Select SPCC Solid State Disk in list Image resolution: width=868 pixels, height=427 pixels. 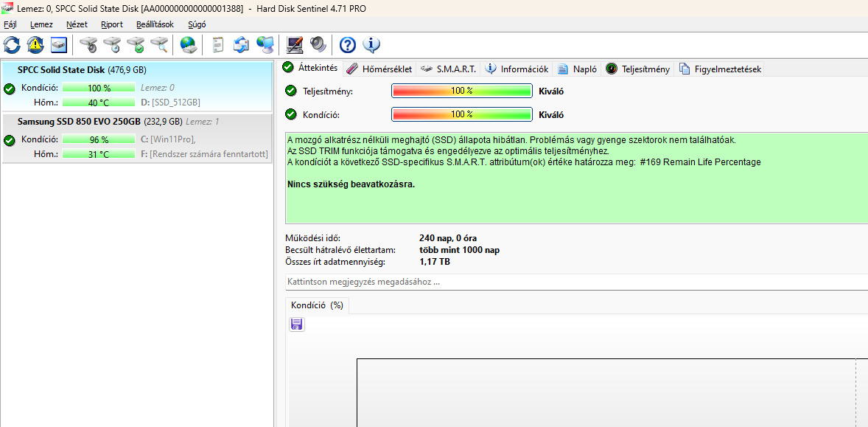coord(137,86)
